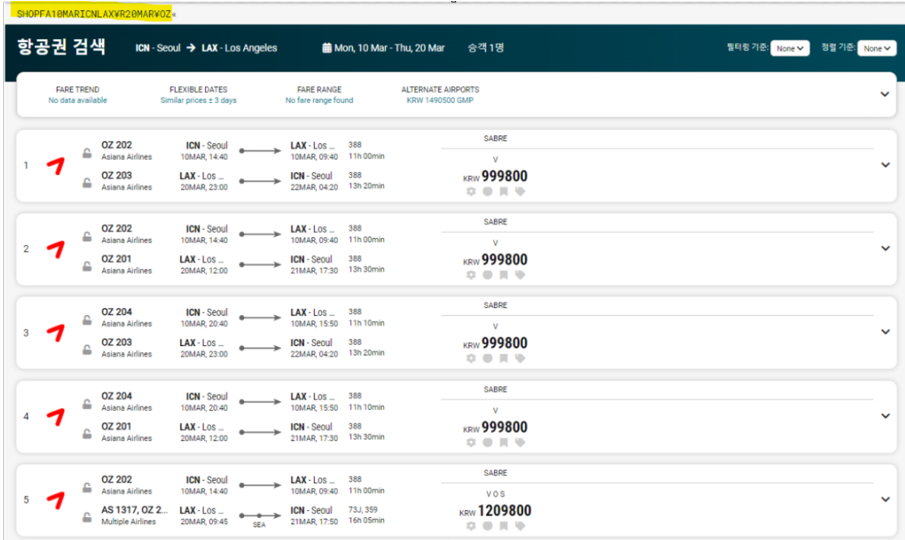The height and width of the screenshot is (540, 905).
Task: Expand result 4 details chevron
Action: (885, 416)
